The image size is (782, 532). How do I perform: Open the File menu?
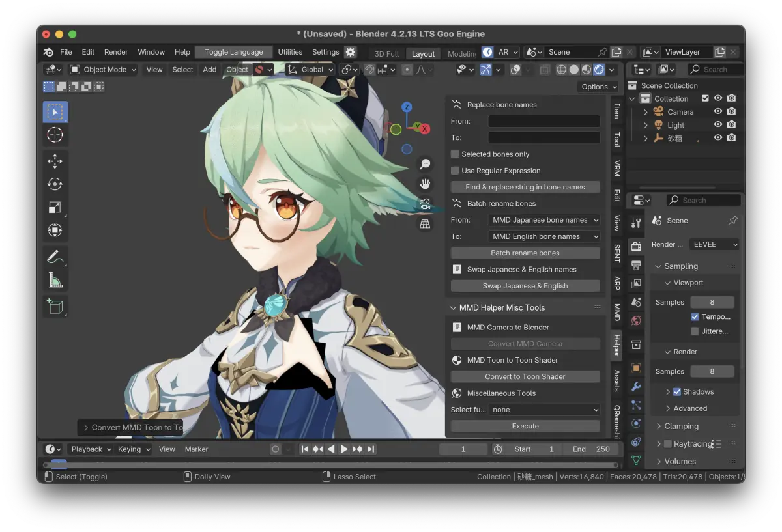point(66,52)
